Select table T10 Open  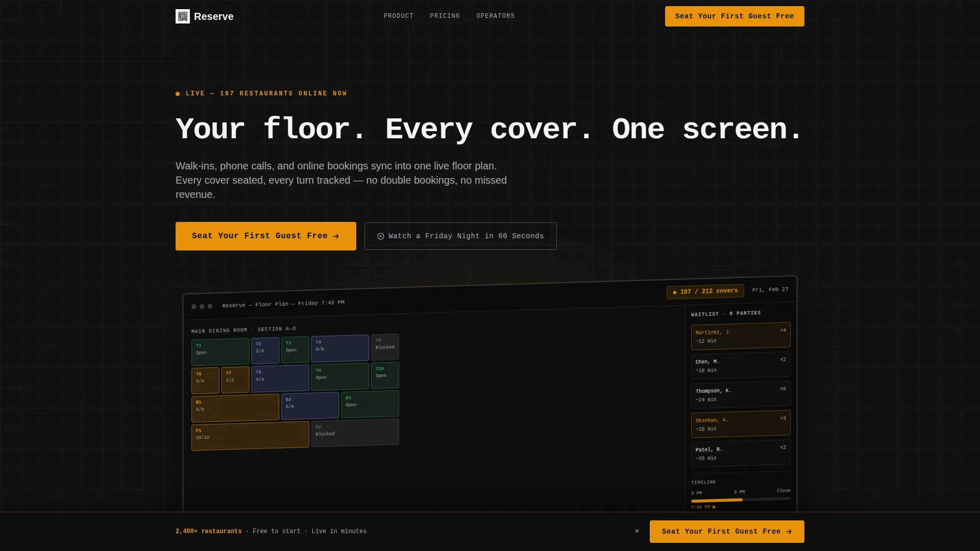tap(385, 375)
